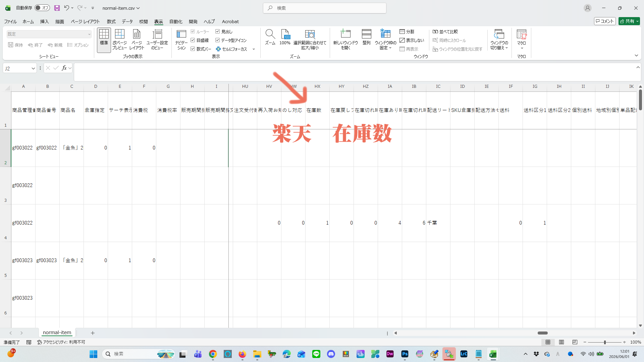Open Dreamweaver from the taskbar
Viewport: 644px width, 362px height.
tap(390, 354)
